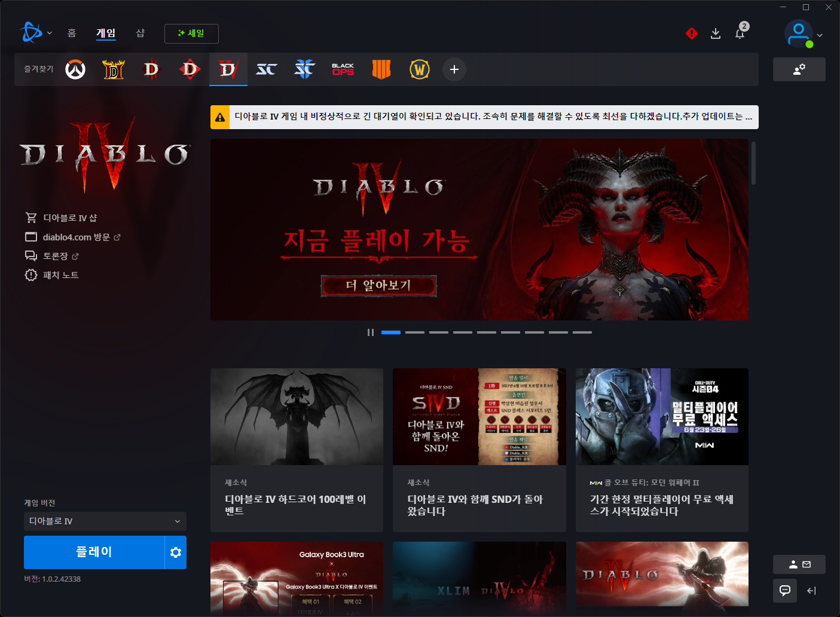
Task: Click the version text 1.0.2.42338
Action: pyautogui.click(x=52, y=579)
